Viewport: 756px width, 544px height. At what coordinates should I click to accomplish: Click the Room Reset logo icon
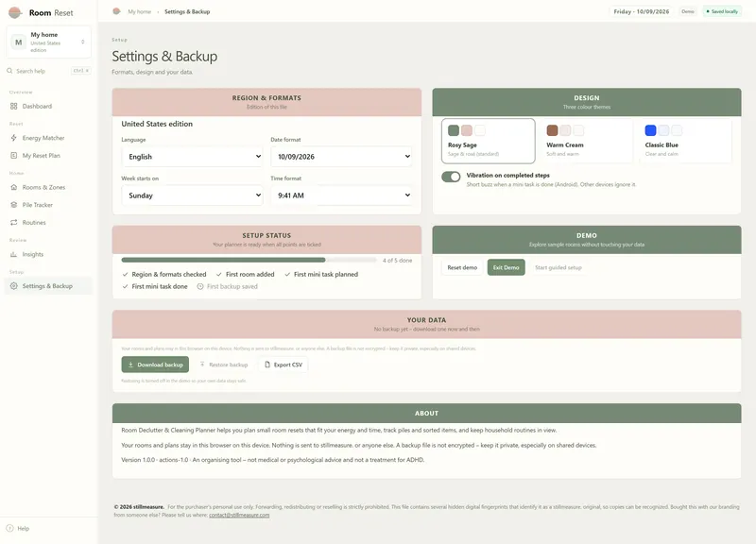15,12
